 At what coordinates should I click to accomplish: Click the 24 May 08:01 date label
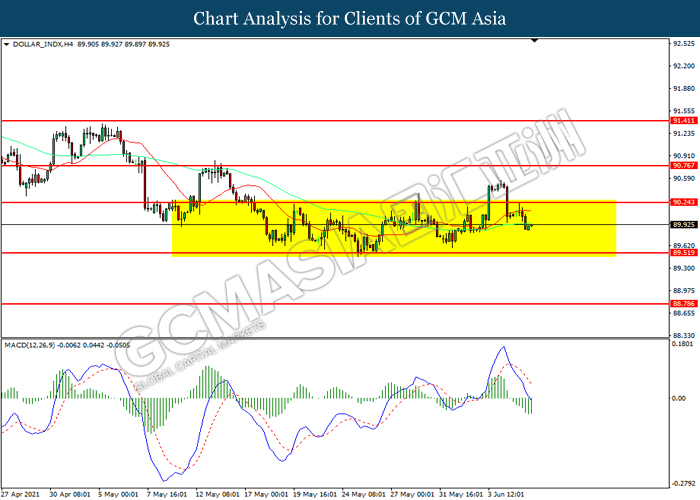363,495
